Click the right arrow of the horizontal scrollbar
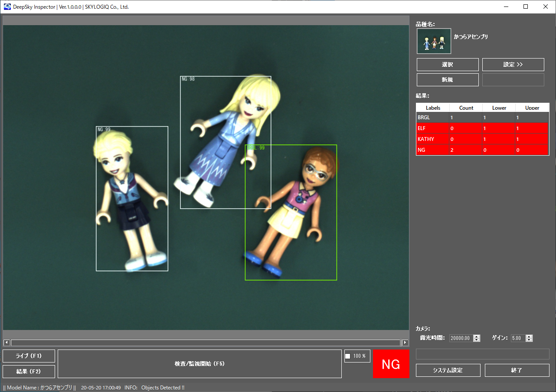 click(405, 343)
